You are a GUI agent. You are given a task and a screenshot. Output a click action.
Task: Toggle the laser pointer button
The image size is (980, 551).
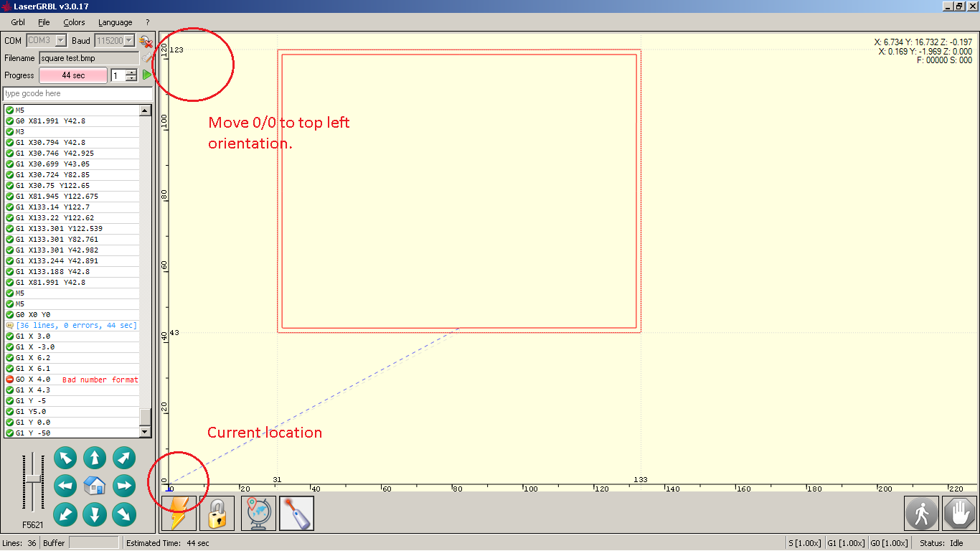pos(296,513)
